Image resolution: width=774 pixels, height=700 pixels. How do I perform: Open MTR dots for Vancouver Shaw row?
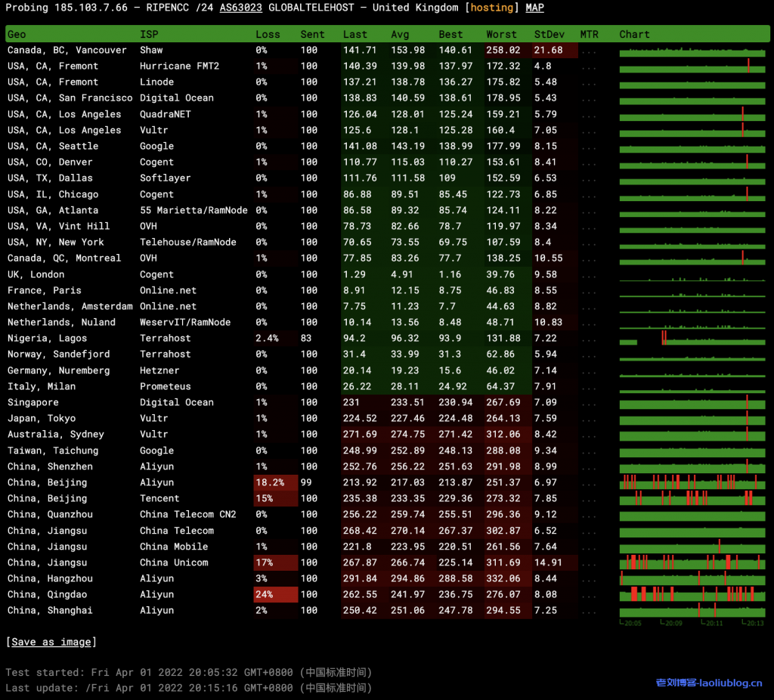click(589, 51)
